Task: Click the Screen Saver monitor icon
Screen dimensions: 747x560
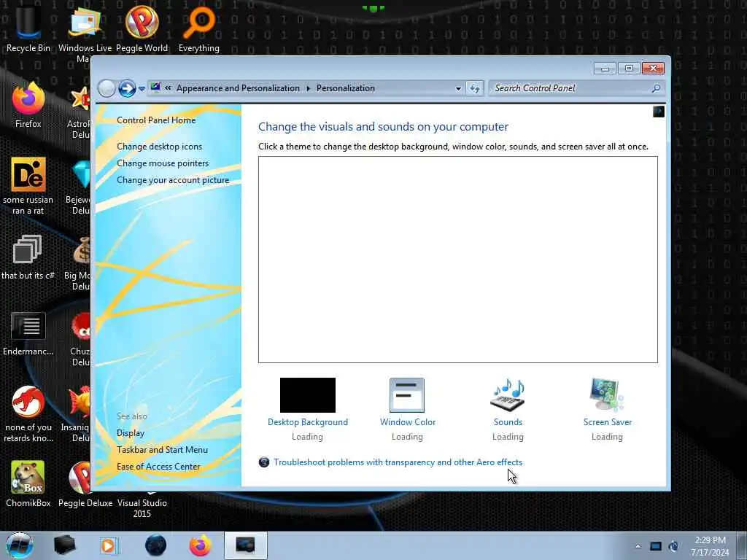Action: click(607, 394)
